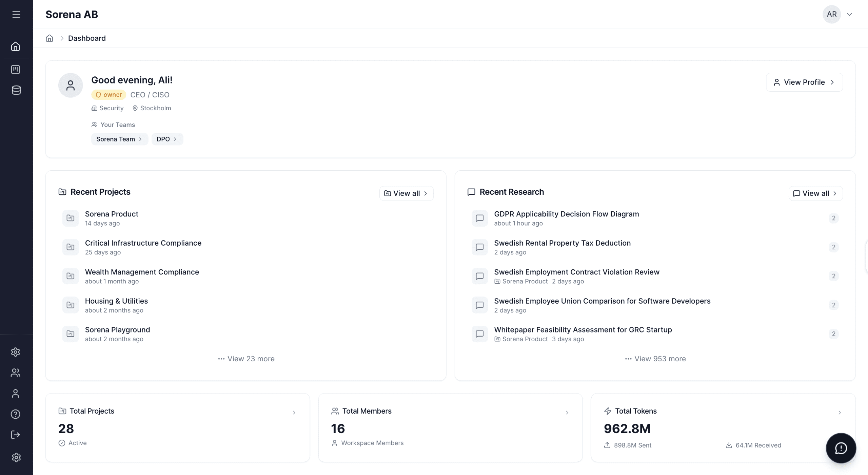Open the DPO team chip
The image size is (868, 475).
pos(167,139)
